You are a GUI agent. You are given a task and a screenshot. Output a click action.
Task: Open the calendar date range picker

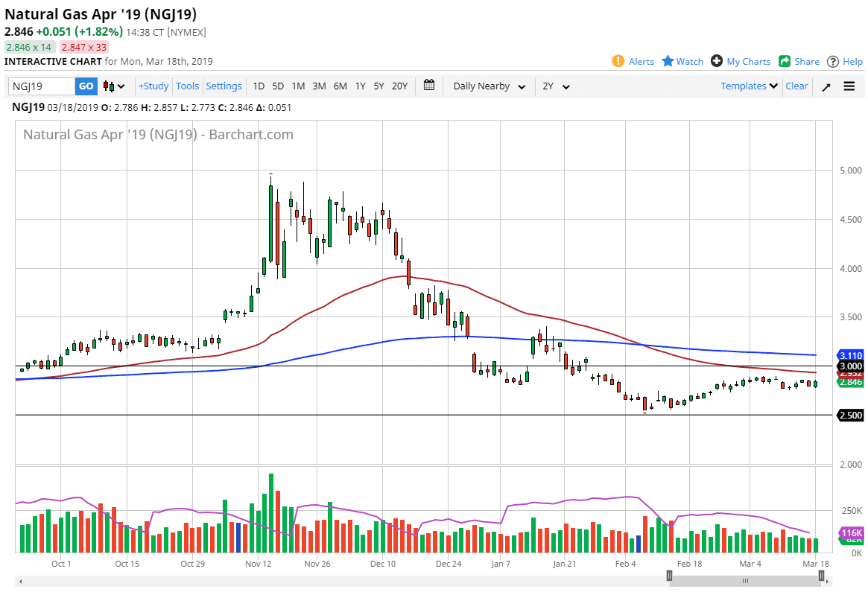[429, 86]
